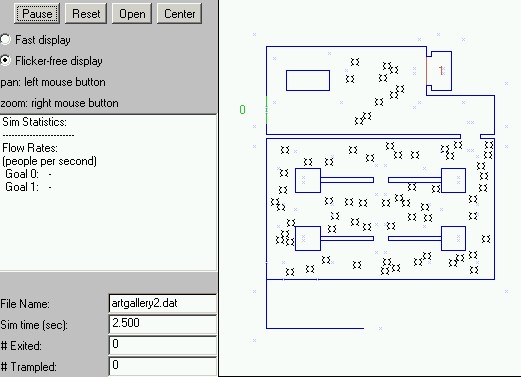Click the Sim time field showing 2.500

click(x=163, y=324)
